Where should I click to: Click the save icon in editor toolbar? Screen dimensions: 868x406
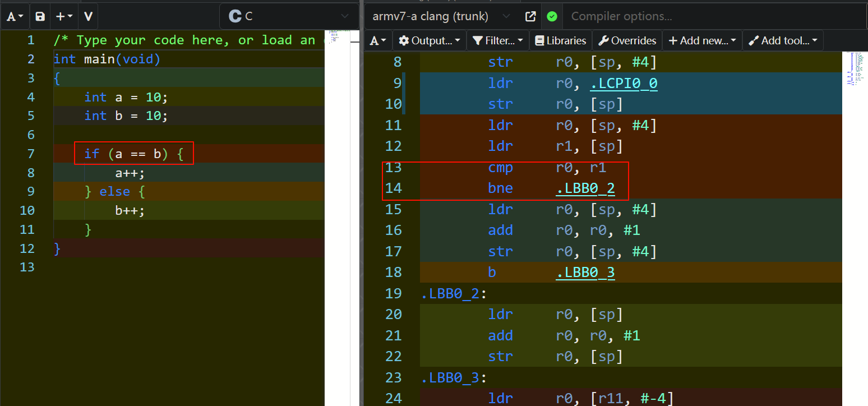pos(40,17)
